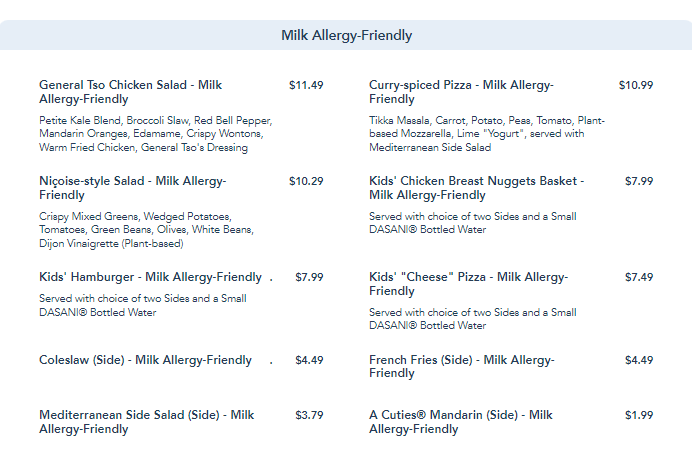Click the $10.99 Curry-spiced Pizza price
692x476 pixels.
pos(636,86)
